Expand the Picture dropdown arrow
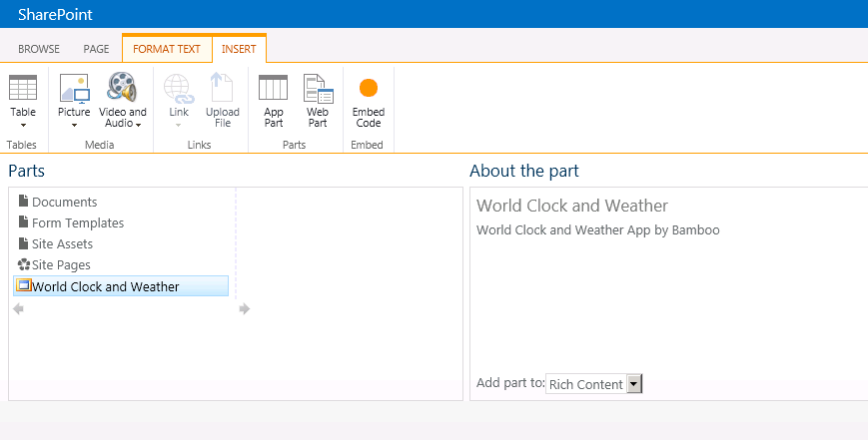Screen dimensions: 868x440 tap(74, 126)
